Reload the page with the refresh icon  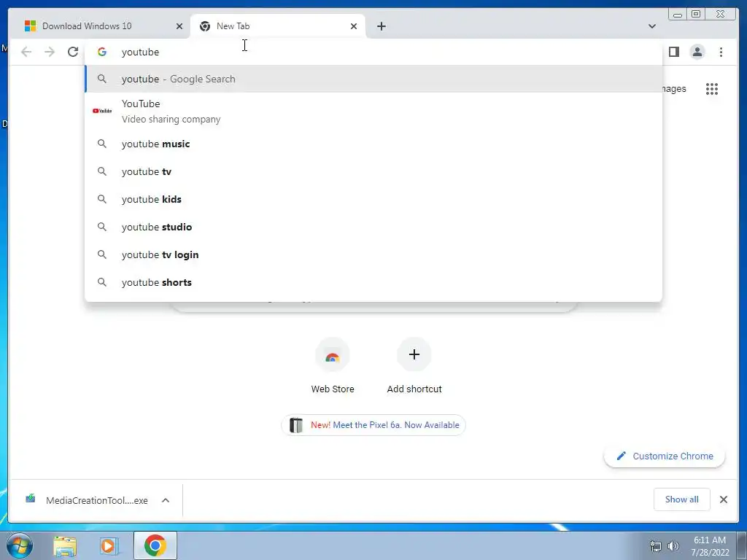(73, 52)
